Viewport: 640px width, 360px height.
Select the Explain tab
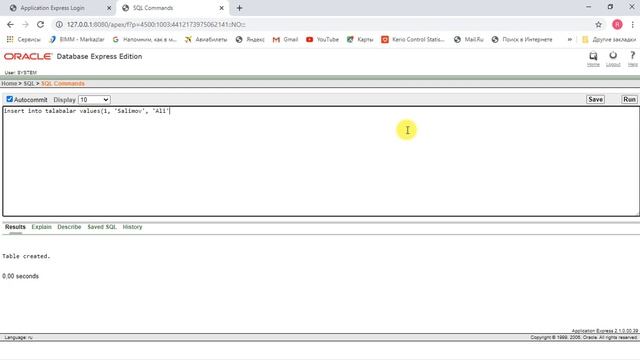(42, 227)
